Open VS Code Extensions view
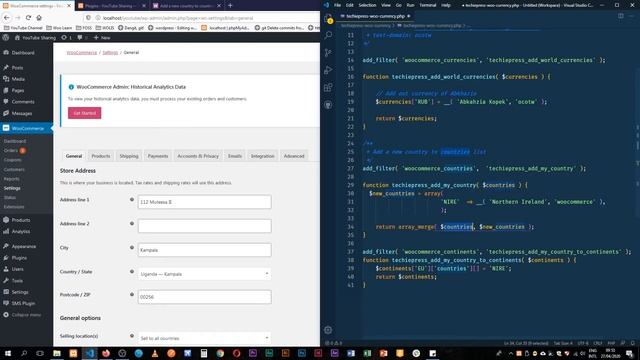The image size is (640, 360). (328, 87)
